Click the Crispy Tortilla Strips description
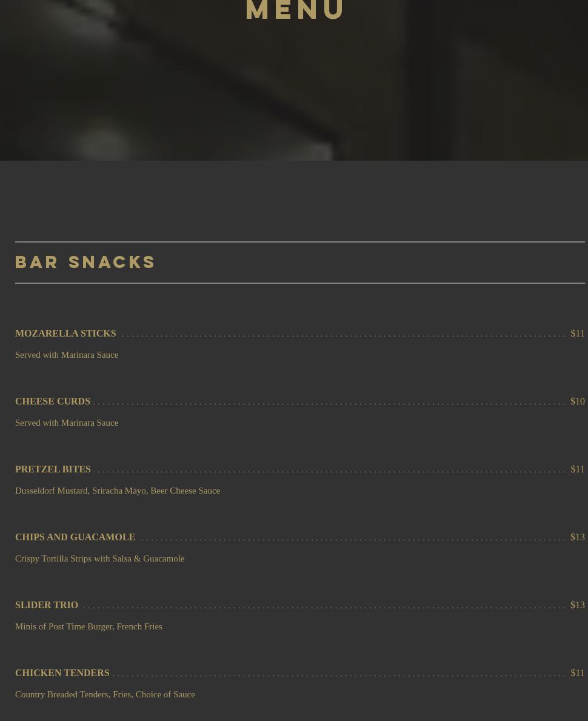The image size is (588, 721). [99, 558]
